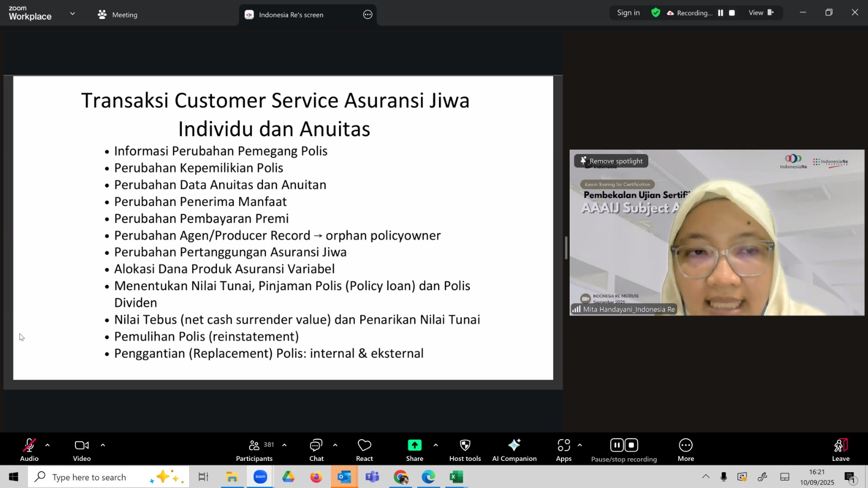Switch to the Meeting tab

(118, 15)
